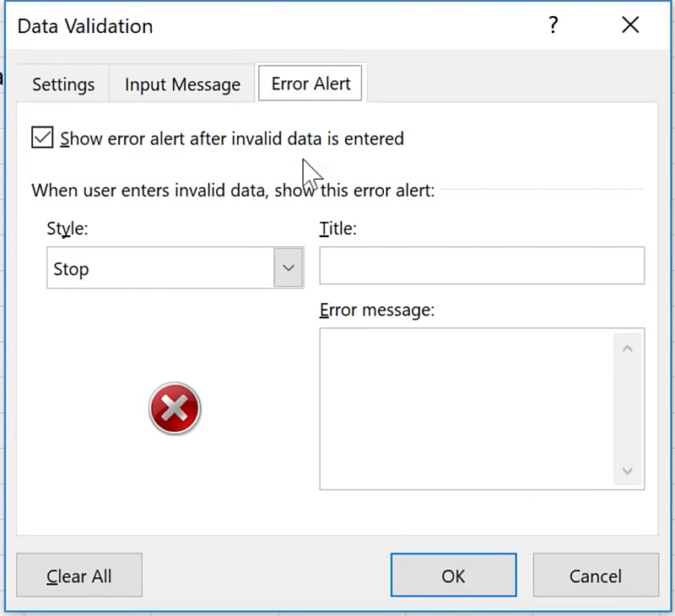Open the Input Message tab
675x616 pixels.
[182, 84]
